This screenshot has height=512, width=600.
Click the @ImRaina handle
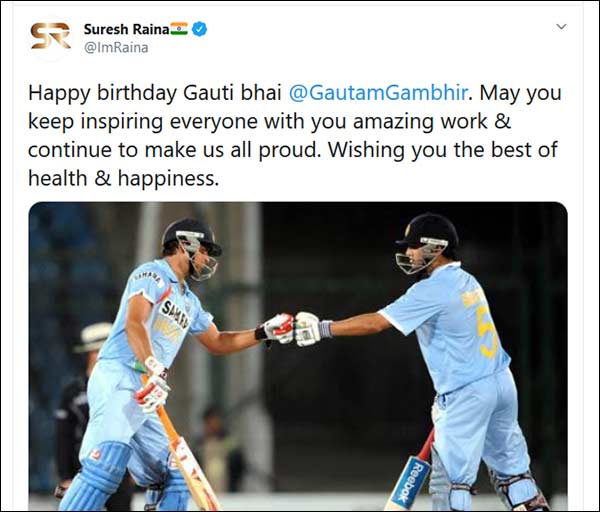(116, 48)
